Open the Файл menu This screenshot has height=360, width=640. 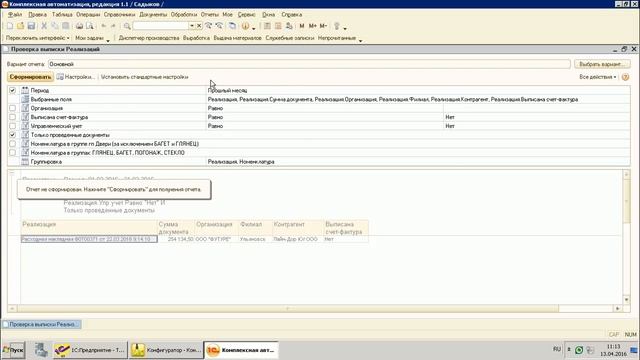15,14
